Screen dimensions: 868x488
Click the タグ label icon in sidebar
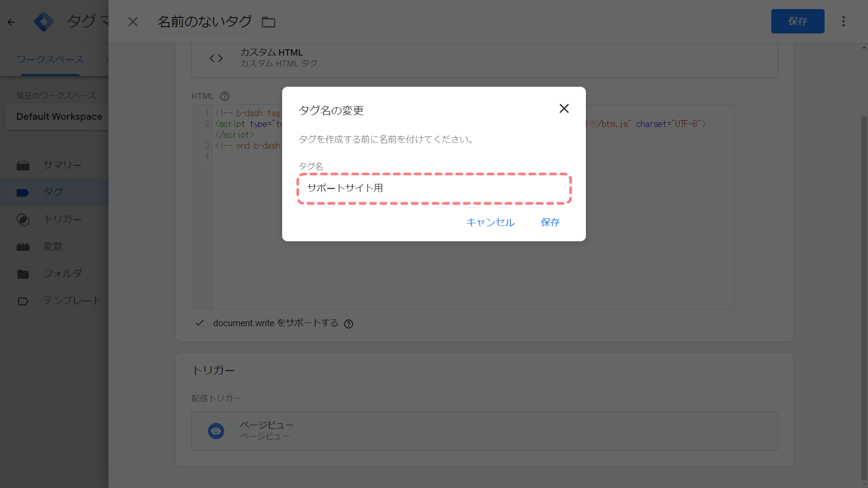click(x=23, y=193)
